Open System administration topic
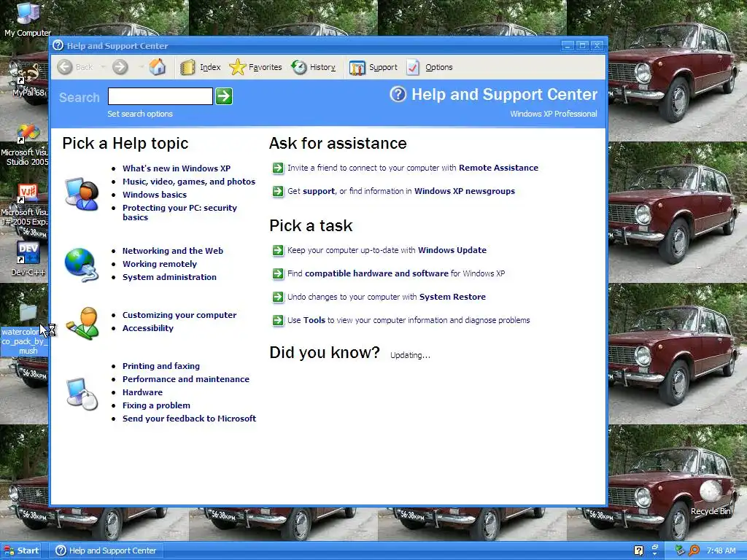The height and width of the screenshot is (560, 747). pos(169,276)
